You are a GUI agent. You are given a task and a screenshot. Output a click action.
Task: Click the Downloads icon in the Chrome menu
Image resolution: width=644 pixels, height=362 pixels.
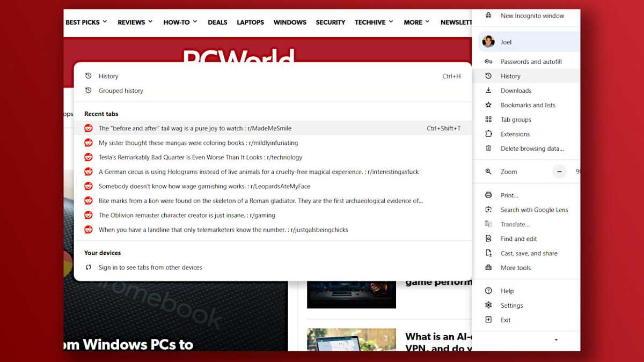coord(488,90)
